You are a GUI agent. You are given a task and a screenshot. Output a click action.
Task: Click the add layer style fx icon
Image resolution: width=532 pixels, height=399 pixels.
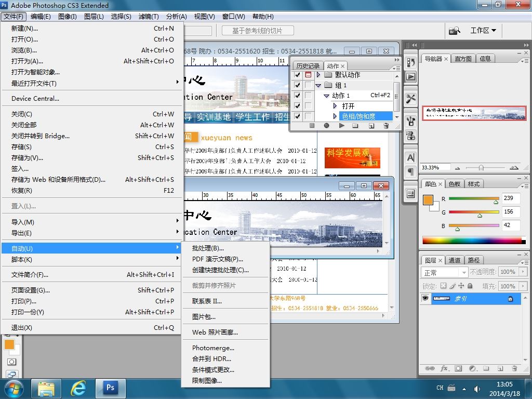point(444,368)
